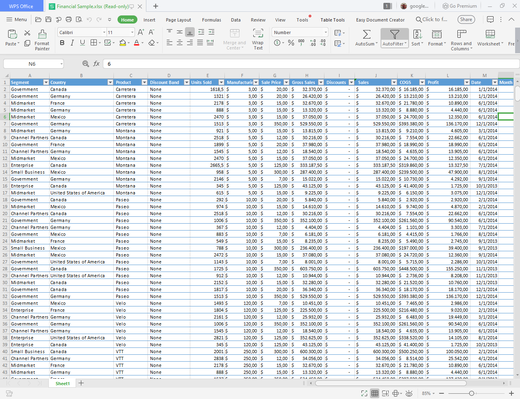The width and height of the screenshot is (520, 399).
Task: Toggle Underline formatting
Action: click(82, 43)
